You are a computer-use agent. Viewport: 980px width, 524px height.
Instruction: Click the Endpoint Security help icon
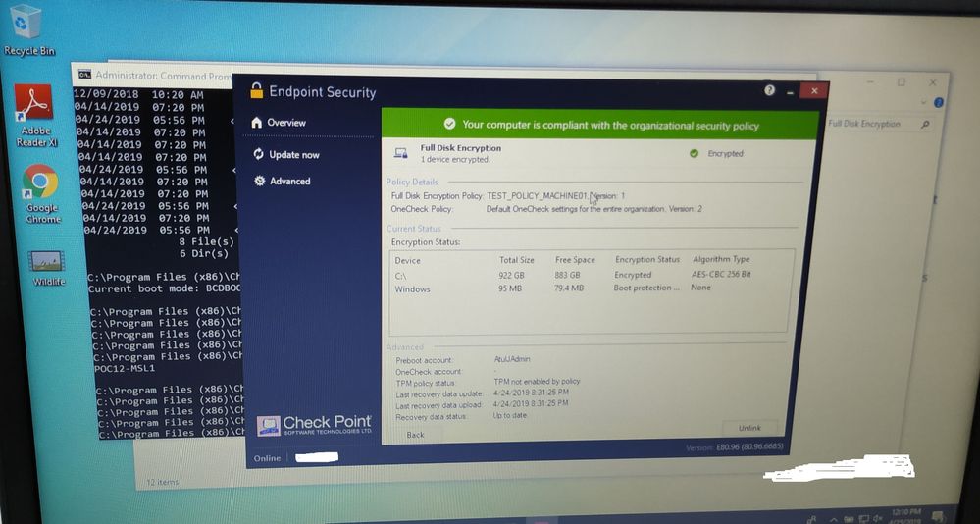coord(770,89)
